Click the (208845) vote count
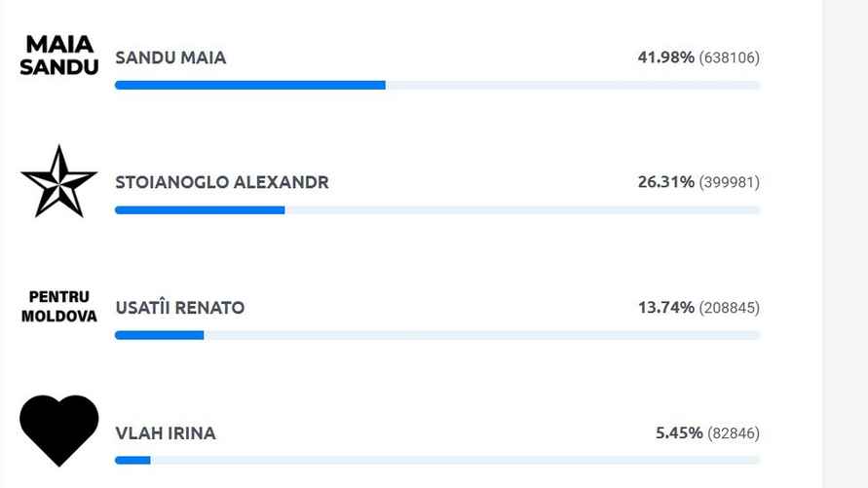The image size is (868, 488). (x=729, y=308)
